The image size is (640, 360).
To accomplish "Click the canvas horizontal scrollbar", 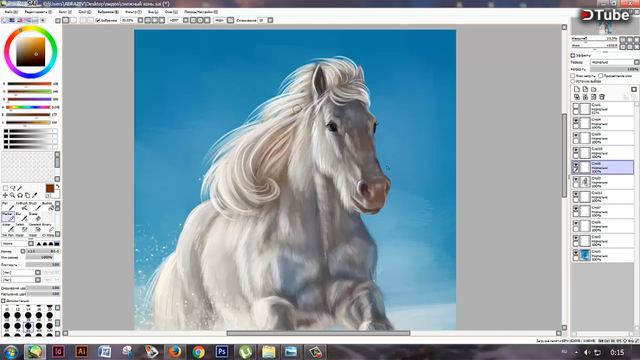I will pyautogui.click(x=318, y=333).
